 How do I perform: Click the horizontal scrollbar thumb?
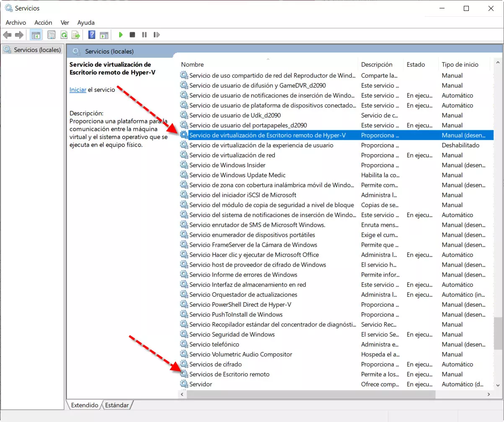coord(312,395)
